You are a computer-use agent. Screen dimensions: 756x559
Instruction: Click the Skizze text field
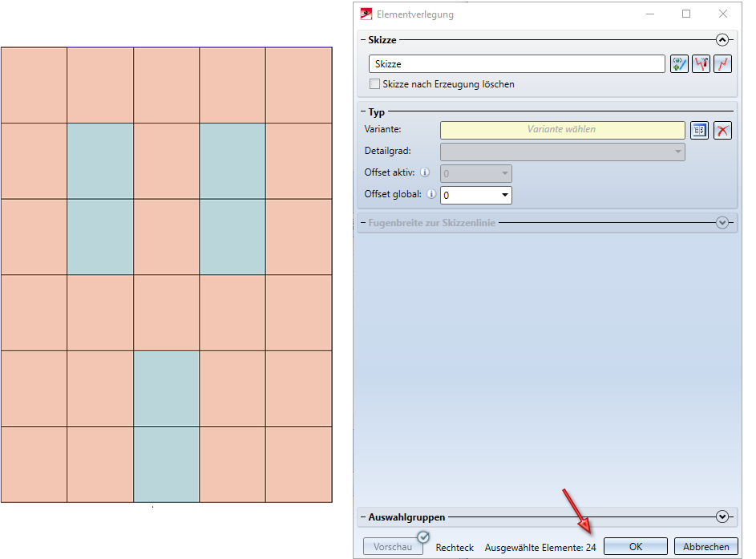tap(517, 63)
